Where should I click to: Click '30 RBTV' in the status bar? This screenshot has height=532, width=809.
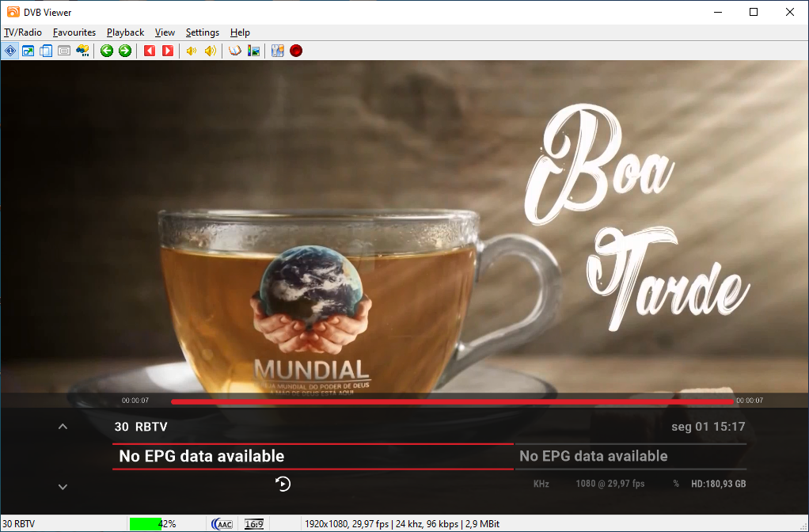(18, 524)
